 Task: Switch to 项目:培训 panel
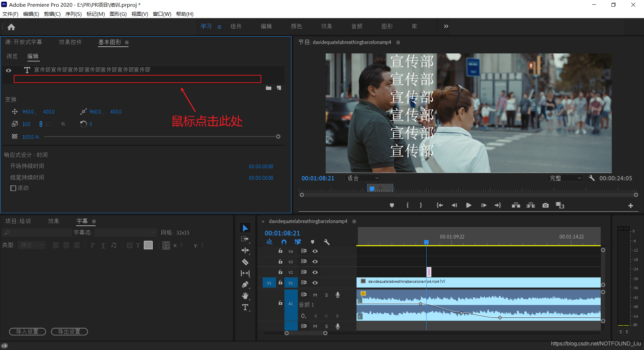[x=18, y=221]
